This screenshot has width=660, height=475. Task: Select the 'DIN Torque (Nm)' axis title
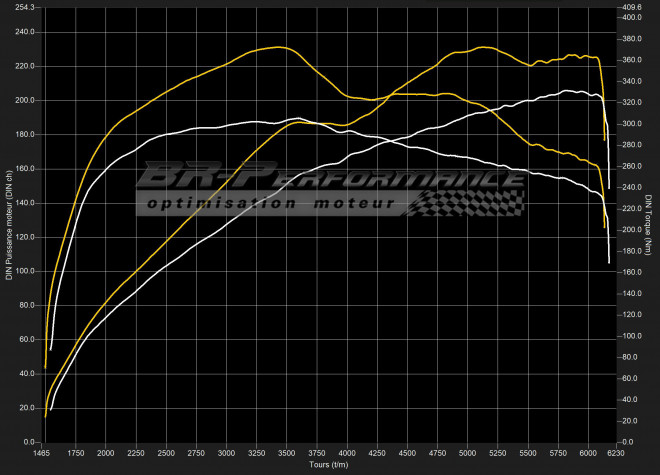650,225
